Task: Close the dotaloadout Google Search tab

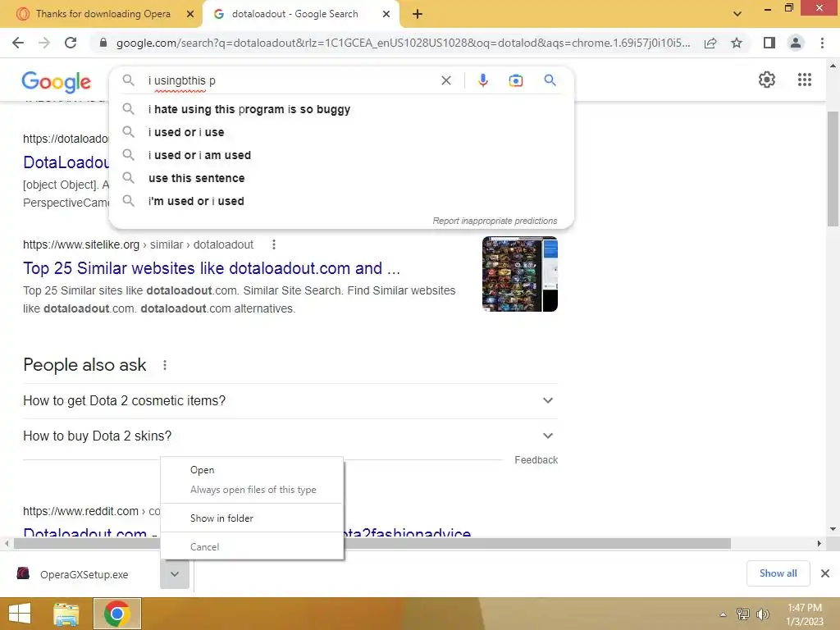Action: [386, 14]
